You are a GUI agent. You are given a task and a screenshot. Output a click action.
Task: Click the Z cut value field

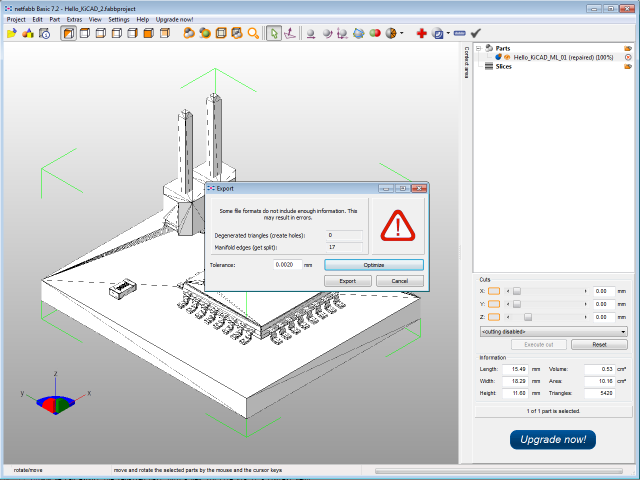pos(604,317)
